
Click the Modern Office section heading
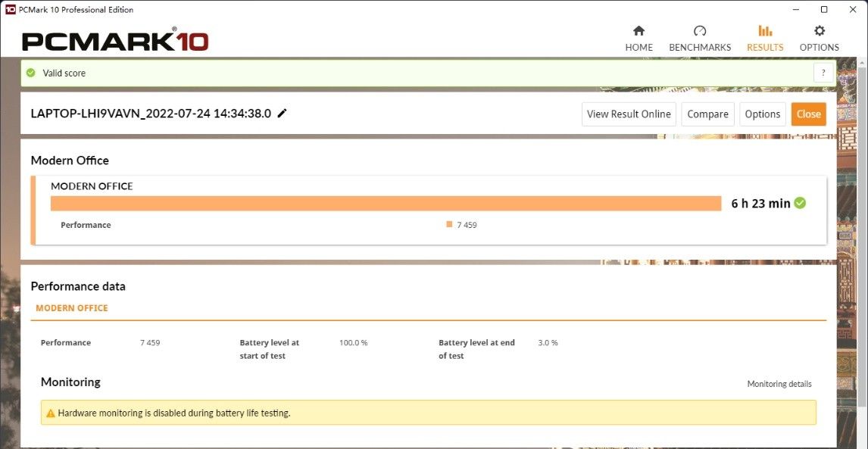tap(70, 161)
